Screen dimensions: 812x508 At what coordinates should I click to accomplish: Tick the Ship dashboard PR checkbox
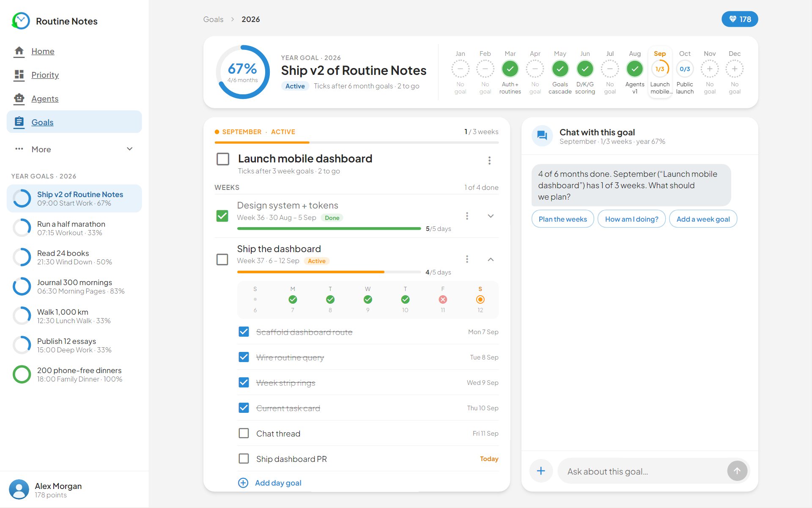pos(244,459)
